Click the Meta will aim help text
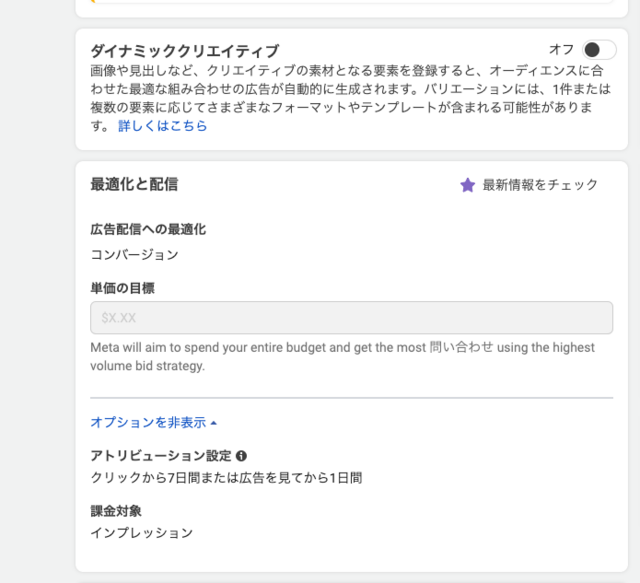 (x=342, y=356)
